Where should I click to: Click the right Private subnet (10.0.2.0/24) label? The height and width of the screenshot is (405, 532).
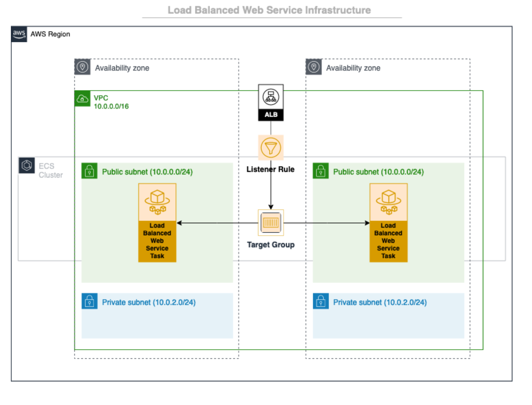coord(380,302)
